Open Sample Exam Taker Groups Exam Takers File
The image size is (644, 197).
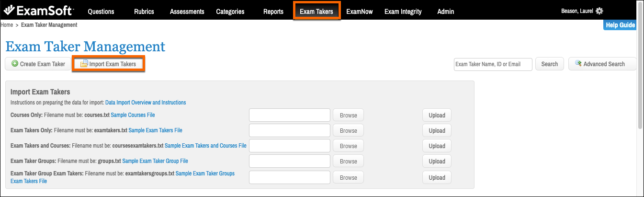[x=123, y=177]
